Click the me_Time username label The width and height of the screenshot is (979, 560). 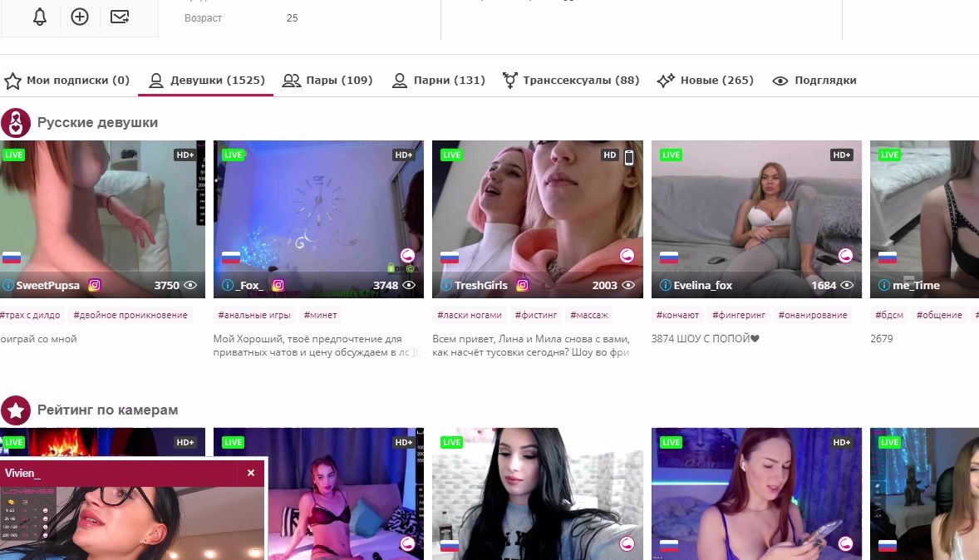pos(916,285)
